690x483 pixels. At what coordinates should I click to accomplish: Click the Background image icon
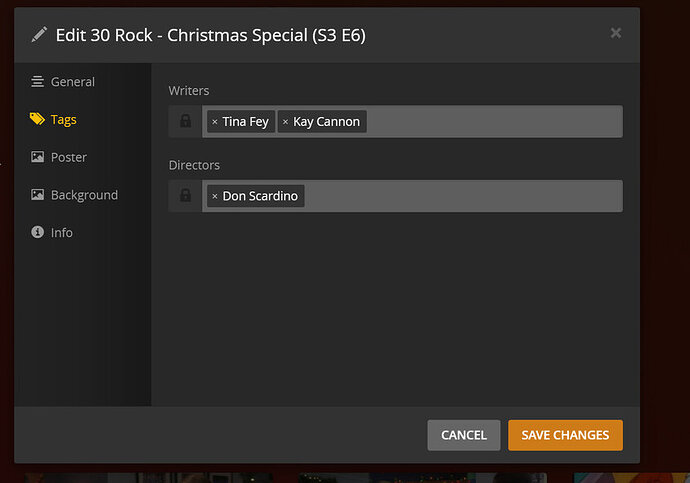(x=37, y=195)
